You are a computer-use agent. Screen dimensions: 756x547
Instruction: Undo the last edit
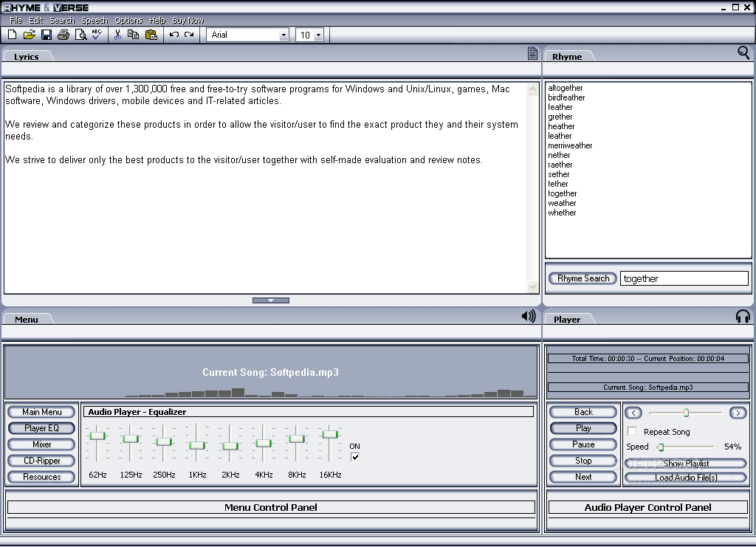coord(174,35)
